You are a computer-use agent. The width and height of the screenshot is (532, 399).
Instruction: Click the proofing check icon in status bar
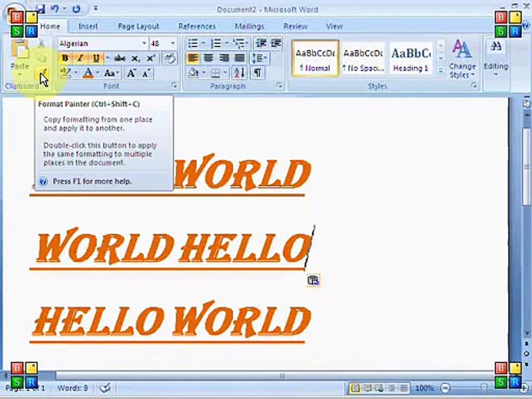pyautogui.click(x=105, y=388)
